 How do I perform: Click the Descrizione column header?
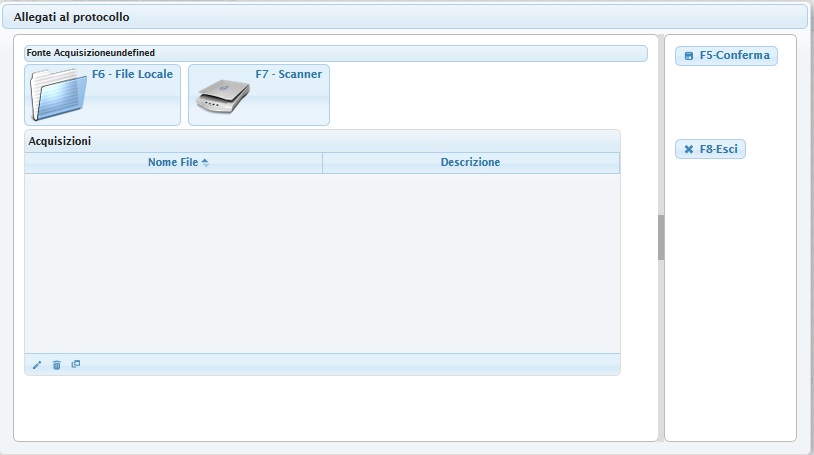tap(470, 162)
